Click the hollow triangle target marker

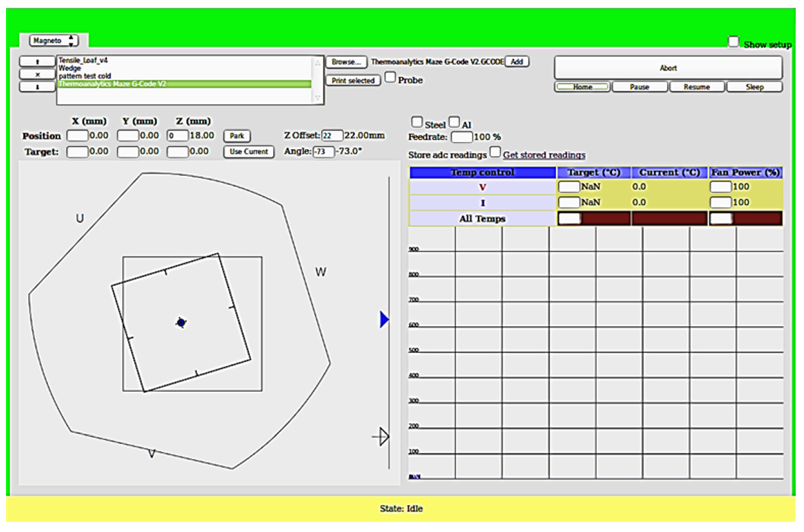click(x=383, y=437)
